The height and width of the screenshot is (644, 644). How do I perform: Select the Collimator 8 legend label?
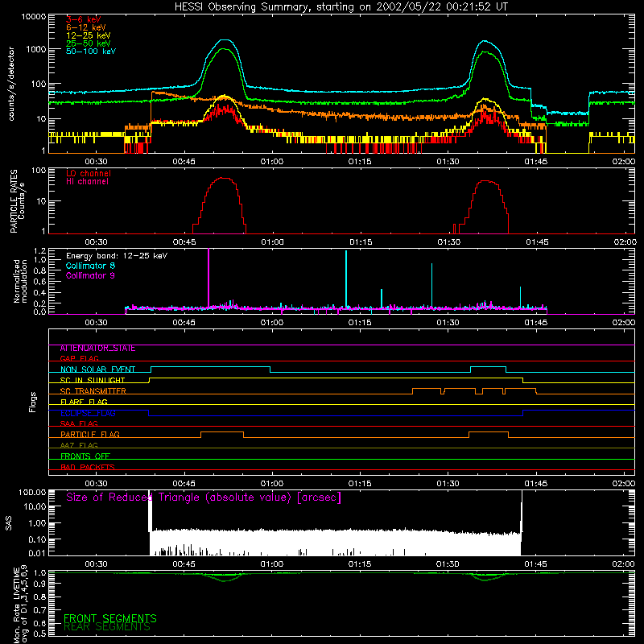(90, 266)
